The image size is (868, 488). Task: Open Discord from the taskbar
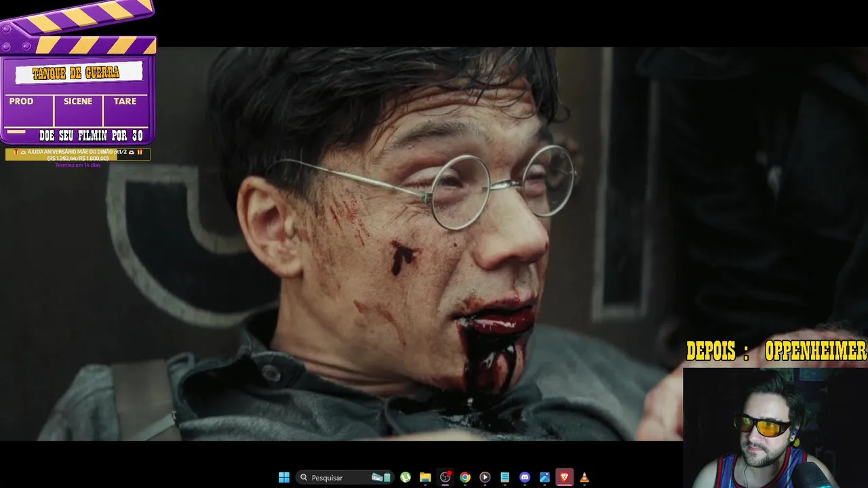[x=525, y=477]
